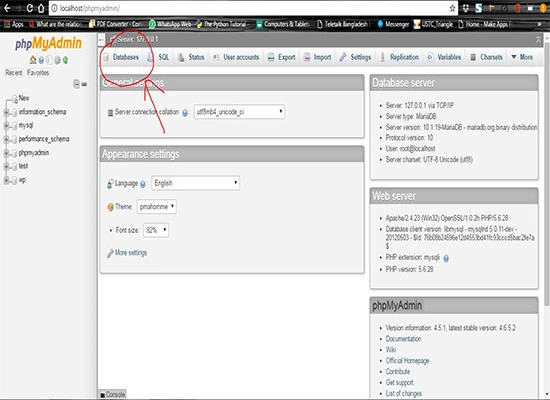Click the PHP extension mysqli help icon
The image size is (550, 400).
point(446,258)
